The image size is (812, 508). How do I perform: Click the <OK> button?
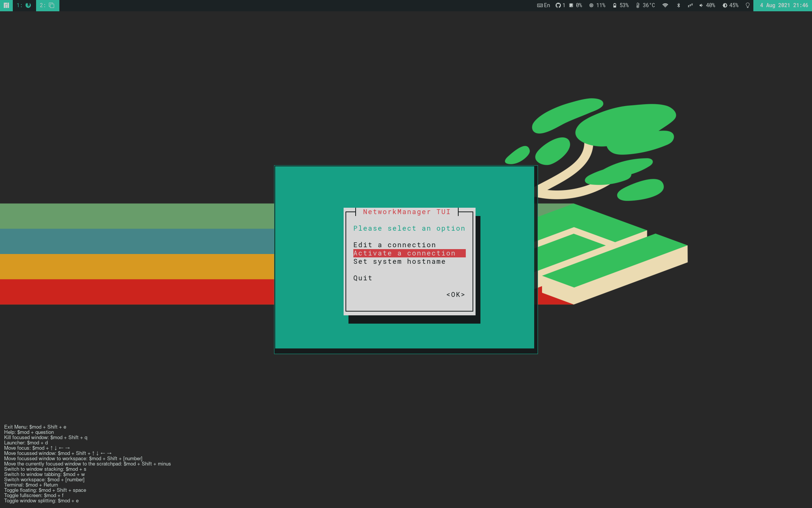click(456, 295)
